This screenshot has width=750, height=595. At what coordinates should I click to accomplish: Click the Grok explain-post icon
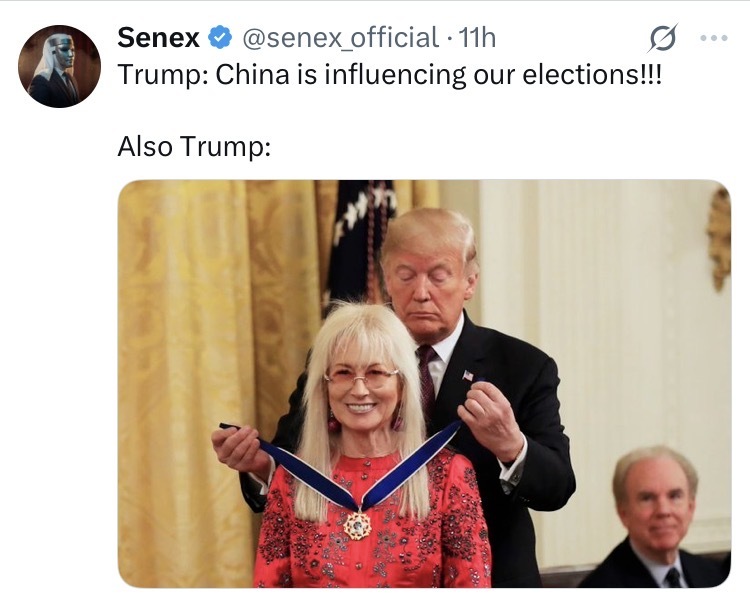click(663, 37)
